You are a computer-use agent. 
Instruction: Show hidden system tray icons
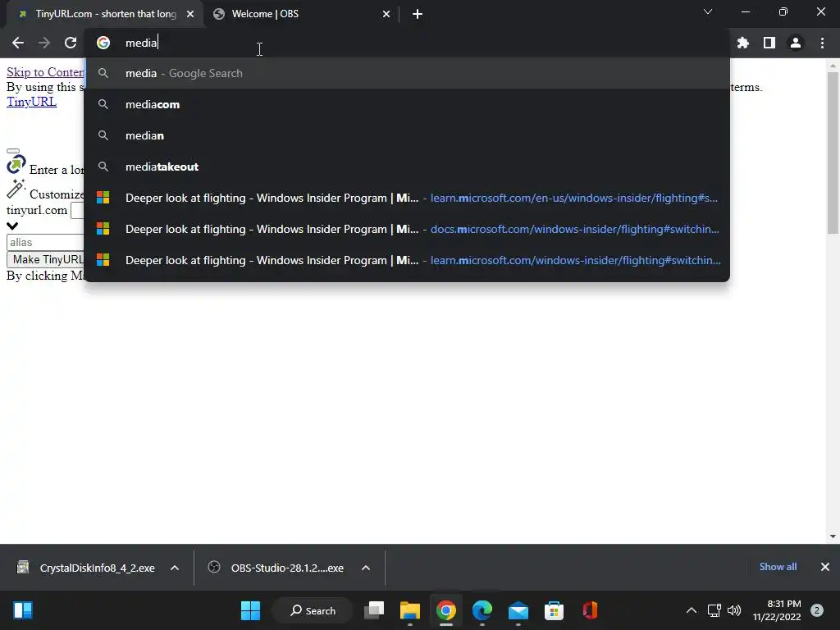point(692,610)
